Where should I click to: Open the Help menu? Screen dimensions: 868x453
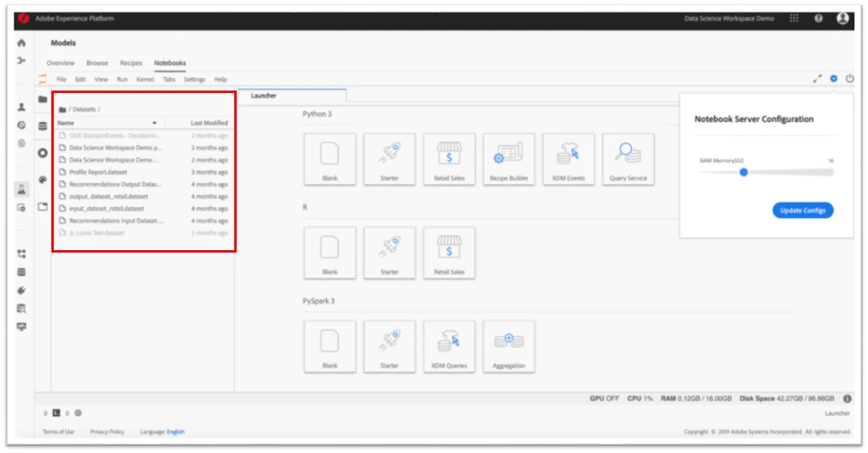pos(221,79)
